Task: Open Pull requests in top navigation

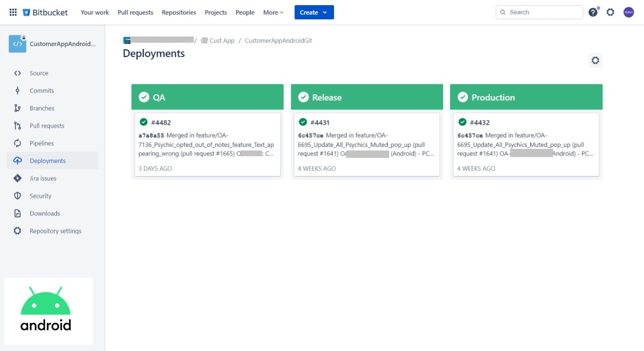Action: pos(135,12)
